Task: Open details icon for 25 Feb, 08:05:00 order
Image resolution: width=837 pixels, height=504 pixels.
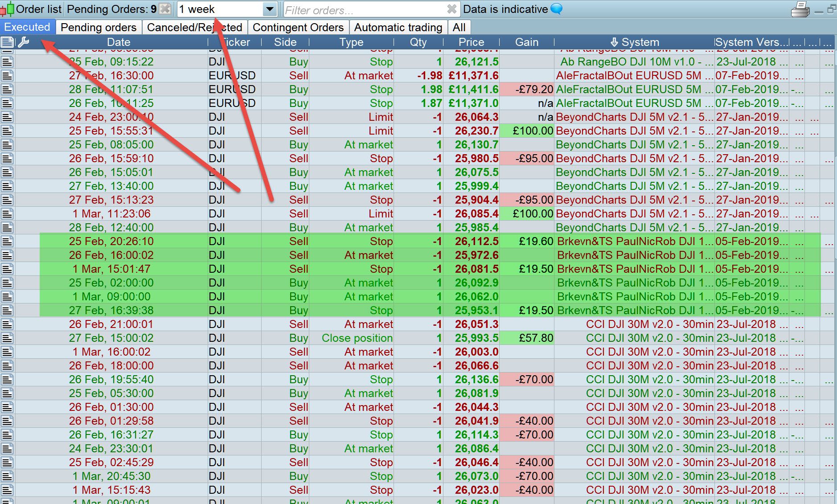Action: pos(7,144)
